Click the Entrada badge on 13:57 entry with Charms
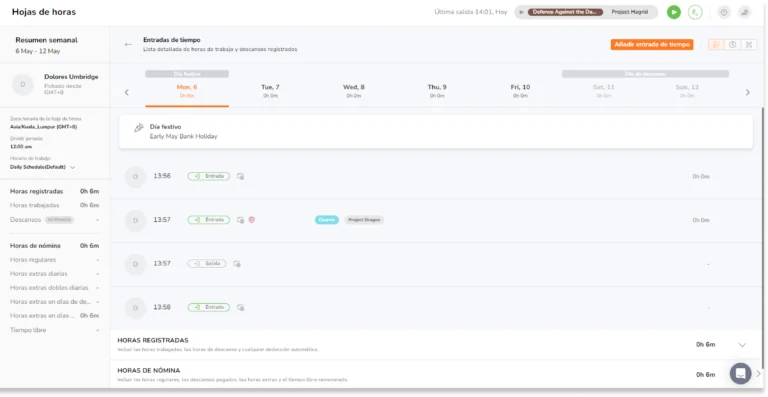This screenshot has width=768, height=397. [x=208, y=220]
